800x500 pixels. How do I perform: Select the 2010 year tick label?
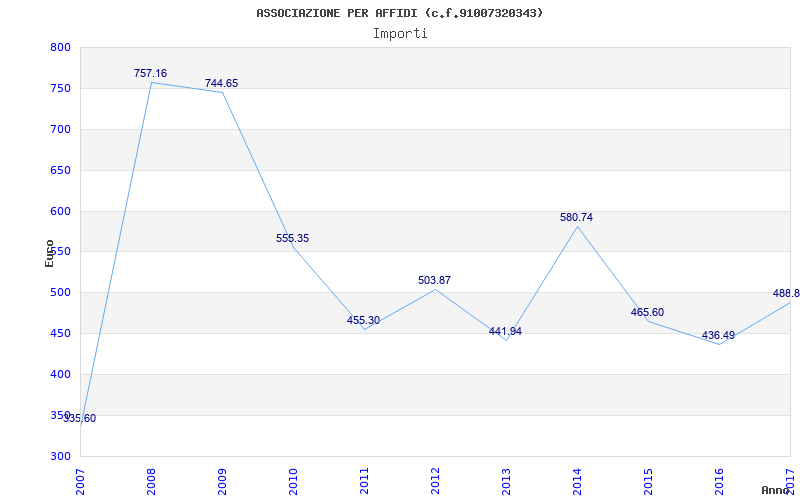click(293, 482)
